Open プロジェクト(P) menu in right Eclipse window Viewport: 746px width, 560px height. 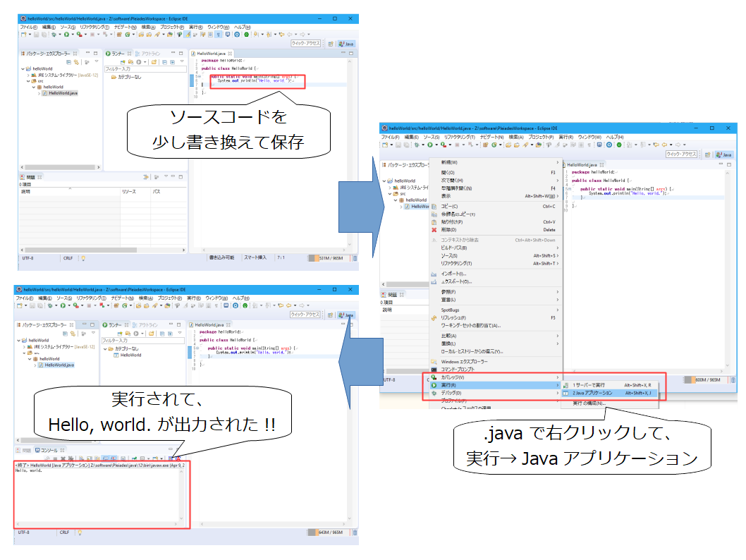pos(541,137)
